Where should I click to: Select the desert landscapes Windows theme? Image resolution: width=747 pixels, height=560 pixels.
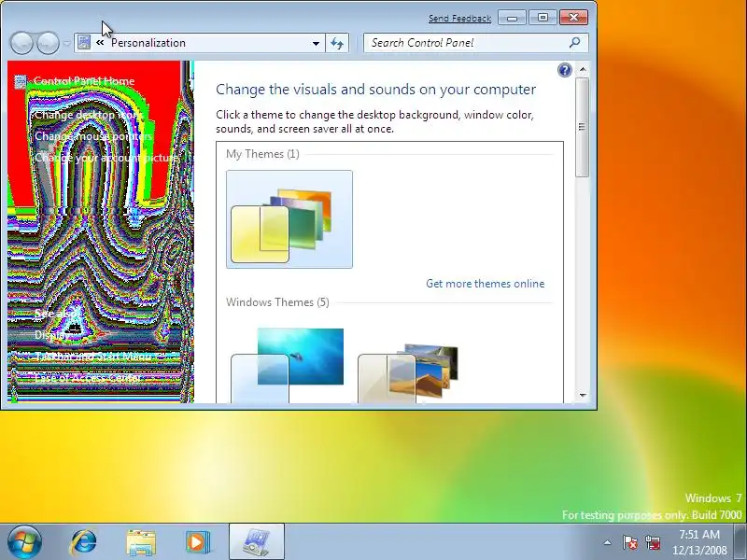coord(408,372)
